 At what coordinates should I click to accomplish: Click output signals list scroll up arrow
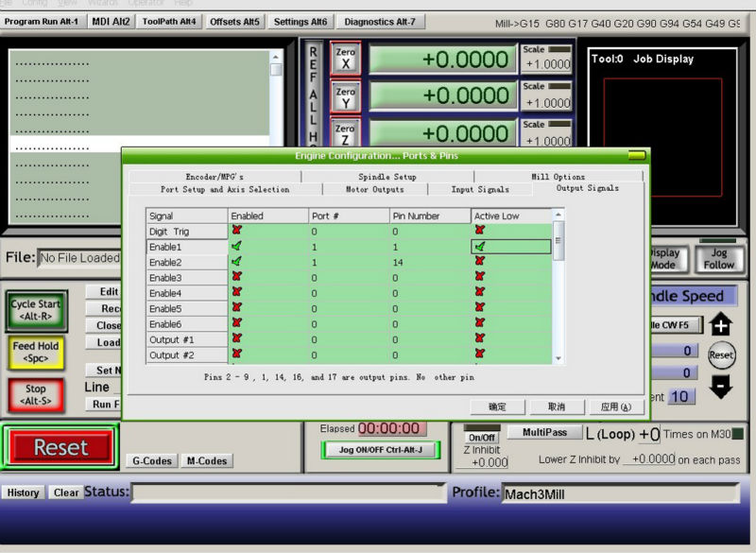click(x=558, y=215)
